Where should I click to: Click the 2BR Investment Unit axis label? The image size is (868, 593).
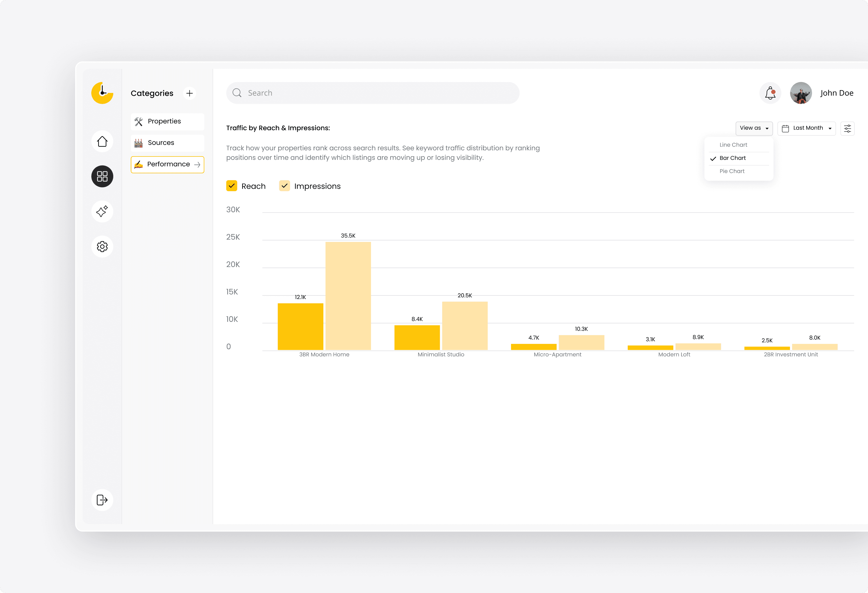(791, 354)
